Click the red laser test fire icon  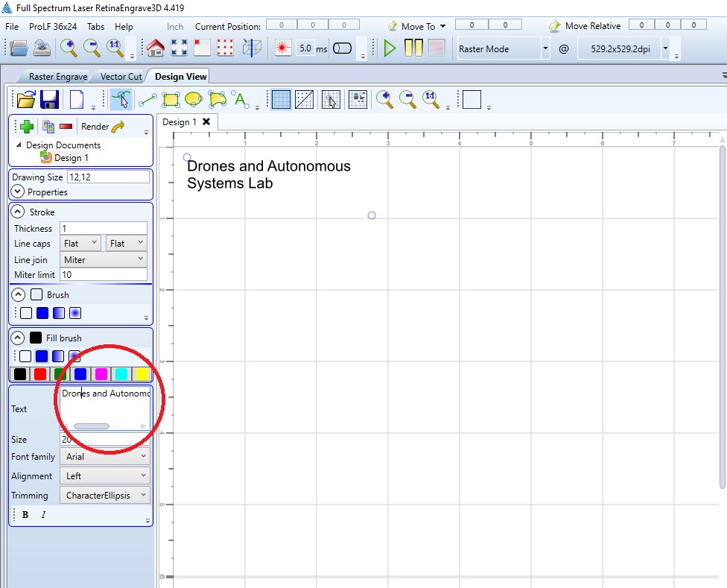click(x=283, y=48)
